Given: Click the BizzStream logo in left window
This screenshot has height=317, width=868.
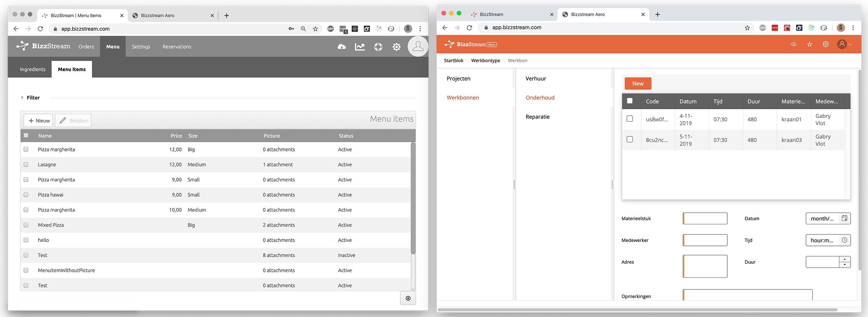Looking at the screenshot, I should point(43,46).
